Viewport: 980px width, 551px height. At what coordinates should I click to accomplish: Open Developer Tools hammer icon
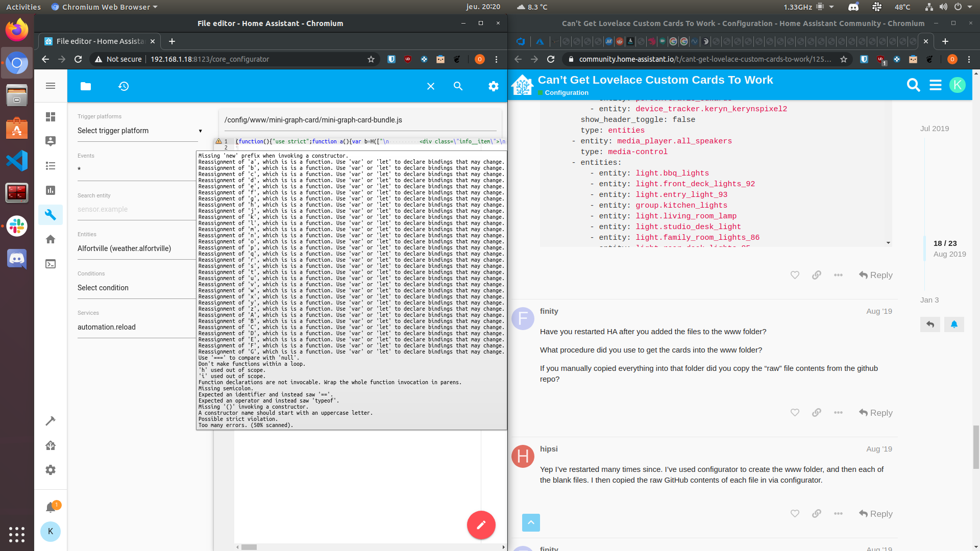[51, 421]
